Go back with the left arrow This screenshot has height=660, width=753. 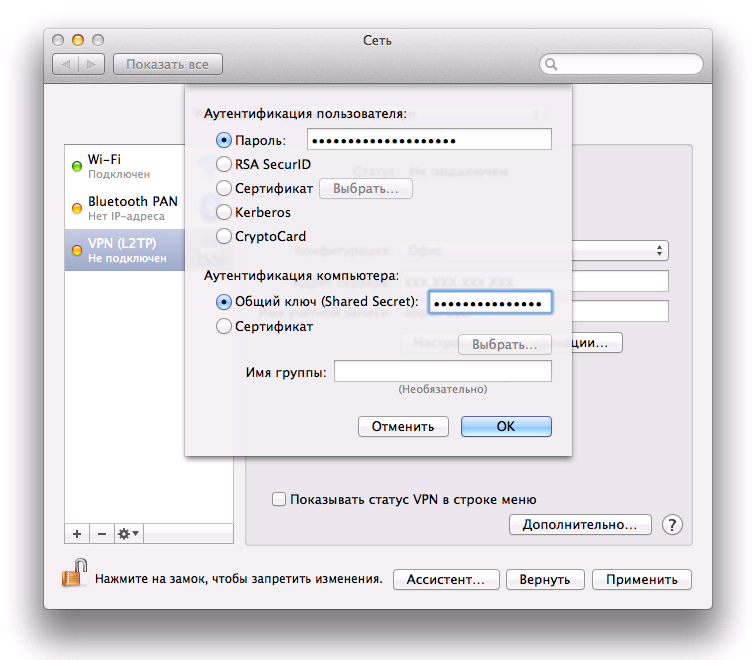tap(66, 64)
